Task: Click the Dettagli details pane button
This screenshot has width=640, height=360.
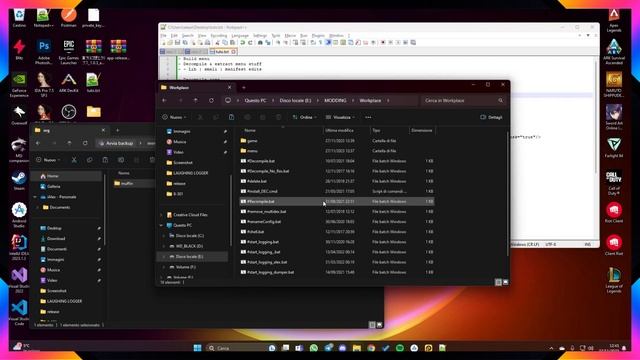Action: click(x=491, y=117)
